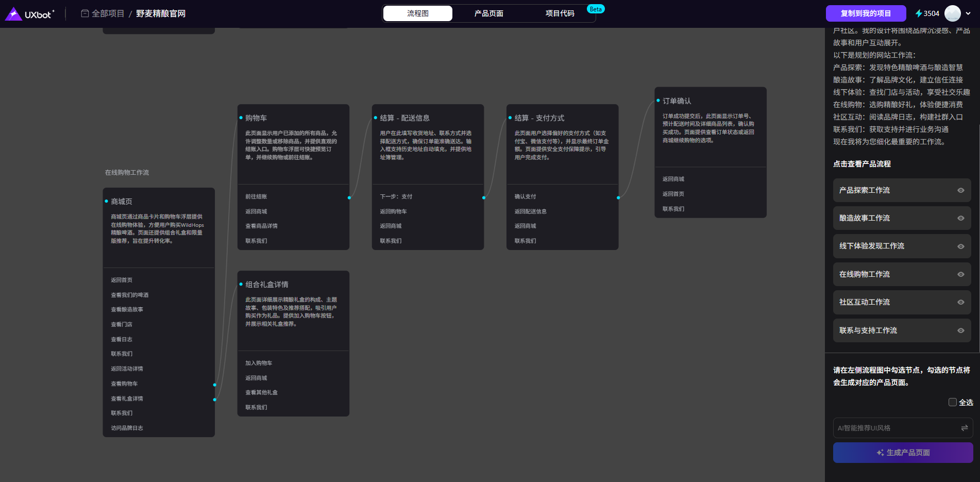
Task: Click the 复制到我的项目 button
Action: pyautogui.click(x=866, y=13)
